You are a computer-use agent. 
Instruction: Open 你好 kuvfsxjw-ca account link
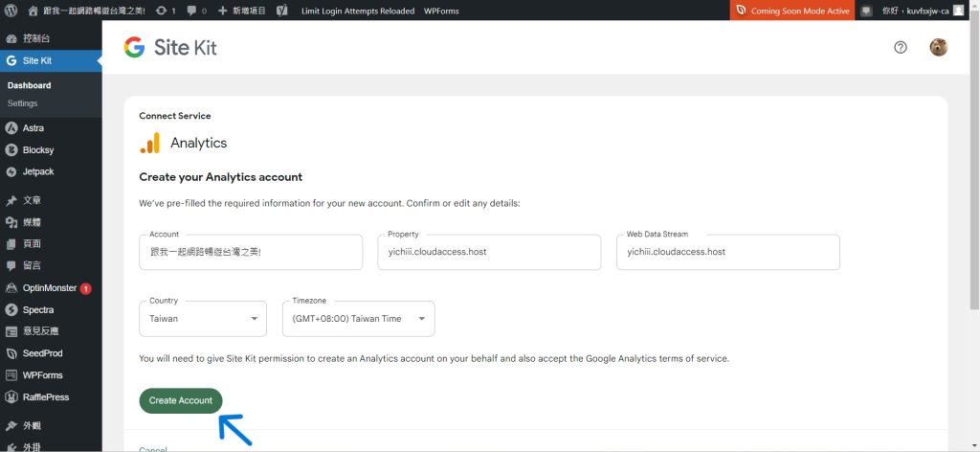[x=916, y=11]
